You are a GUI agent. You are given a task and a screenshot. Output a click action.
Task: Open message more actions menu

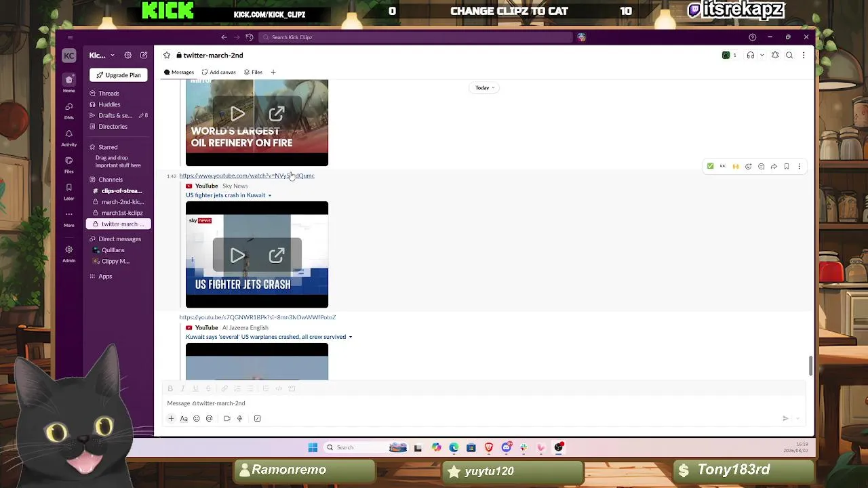coord(800,166)
